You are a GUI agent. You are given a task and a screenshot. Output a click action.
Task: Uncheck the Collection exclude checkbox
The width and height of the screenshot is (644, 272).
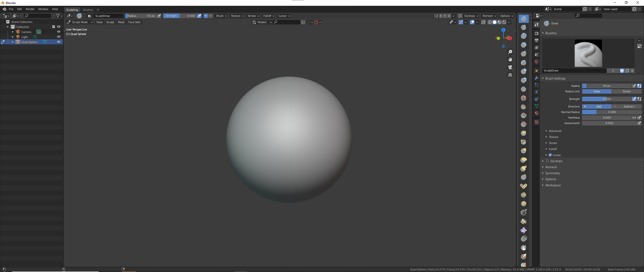point(53,27)
